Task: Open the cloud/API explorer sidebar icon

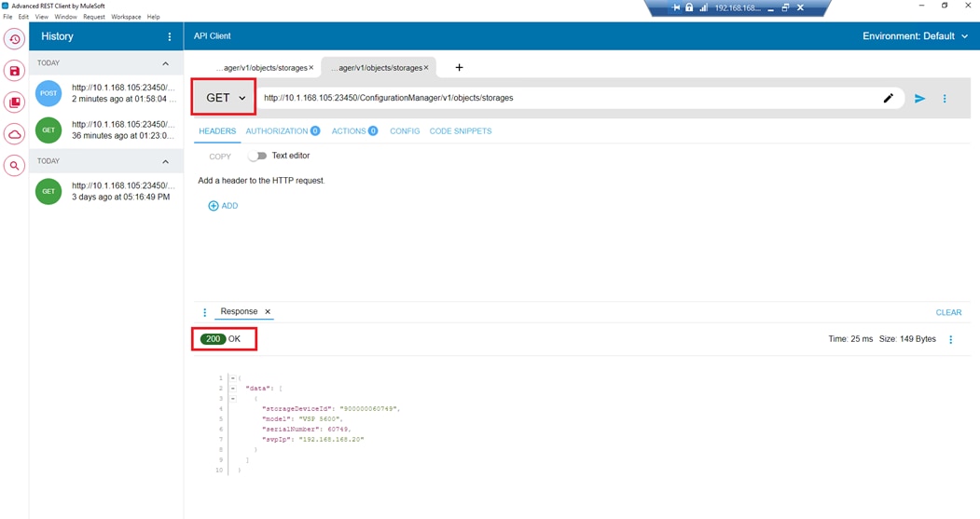Action: point(14,133)
